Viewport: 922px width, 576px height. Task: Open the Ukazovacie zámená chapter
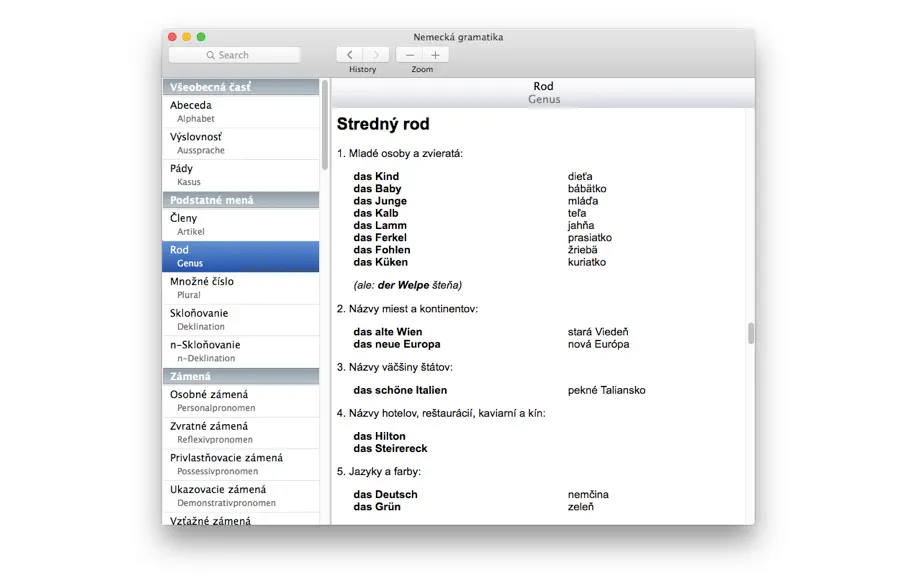[241, 496]
